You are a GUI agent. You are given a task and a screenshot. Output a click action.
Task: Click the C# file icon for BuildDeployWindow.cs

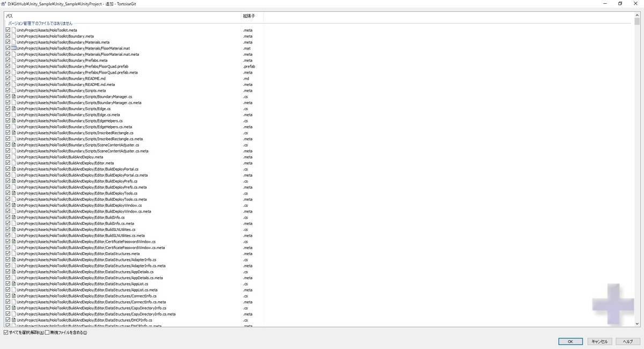14,205
